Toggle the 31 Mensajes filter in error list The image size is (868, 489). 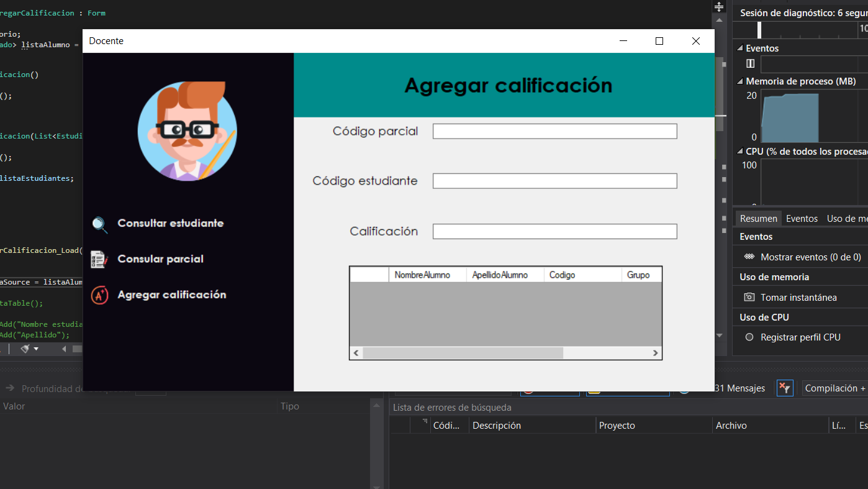pos(739,388)
